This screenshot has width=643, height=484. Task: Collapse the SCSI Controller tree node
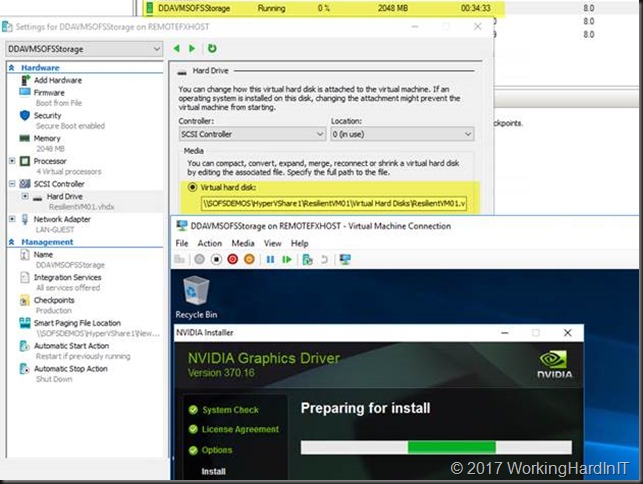12,184
